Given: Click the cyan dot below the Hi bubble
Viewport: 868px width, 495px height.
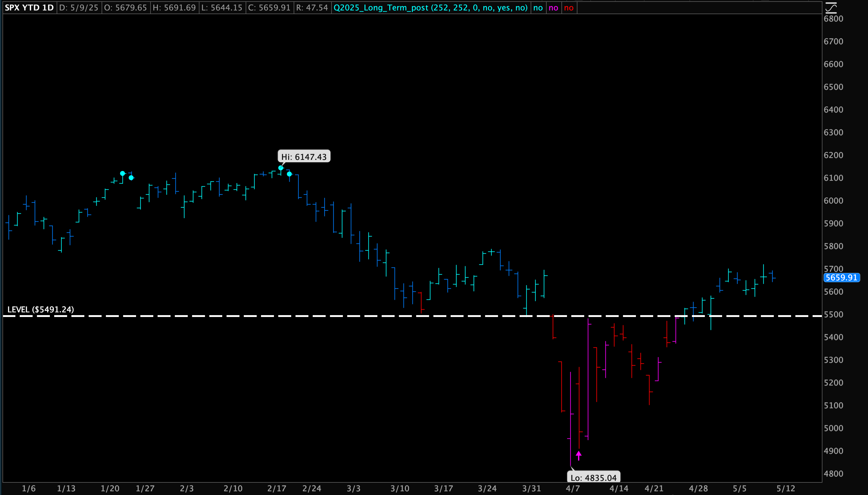Looking at the screenshot, I should [x=289, y=174].
